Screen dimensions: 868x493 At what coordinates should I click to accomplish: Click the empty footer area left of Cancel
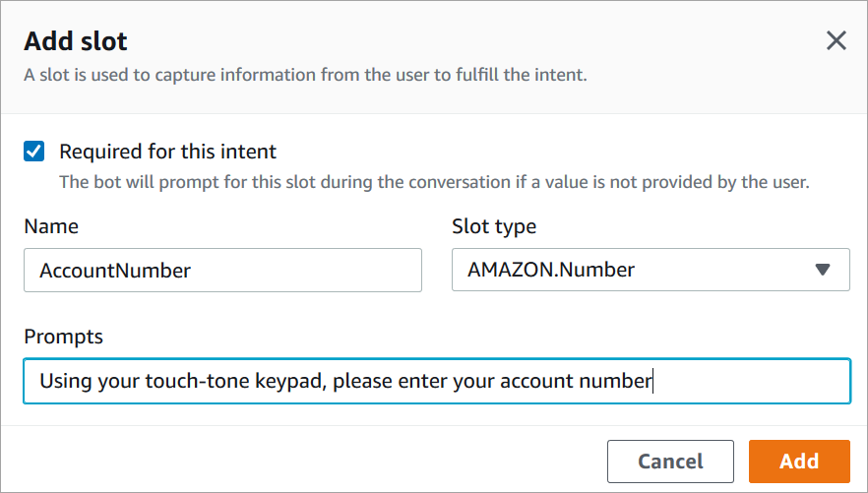295,461
